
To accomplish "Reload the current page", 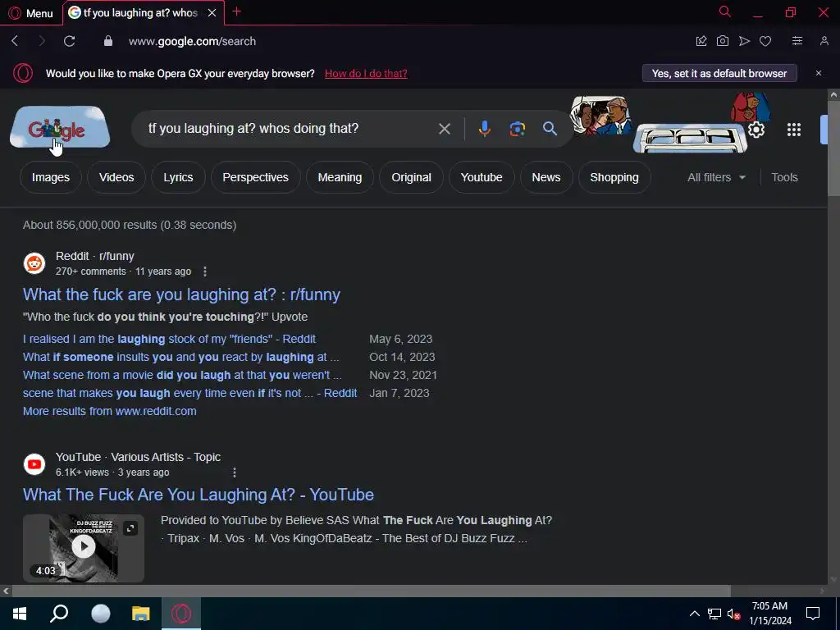I will pos(69,41).
